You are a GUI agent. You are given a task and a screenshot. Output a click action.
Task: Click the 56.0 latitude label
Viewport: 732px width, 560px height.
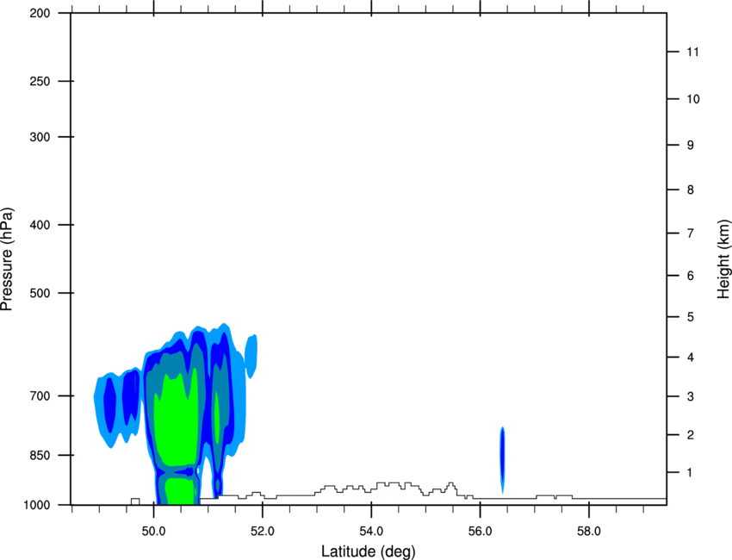point(480,532)
